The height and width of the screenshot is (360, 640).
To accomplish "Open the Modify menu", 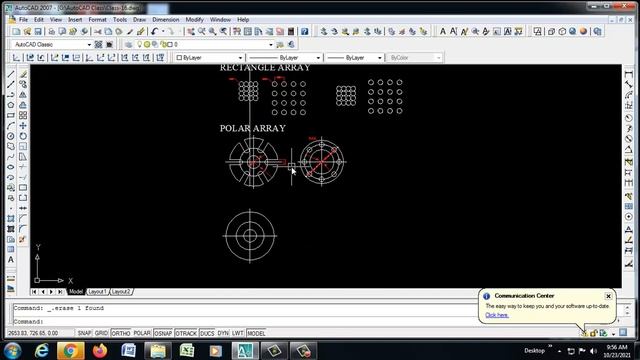I will tap(195, 20).
